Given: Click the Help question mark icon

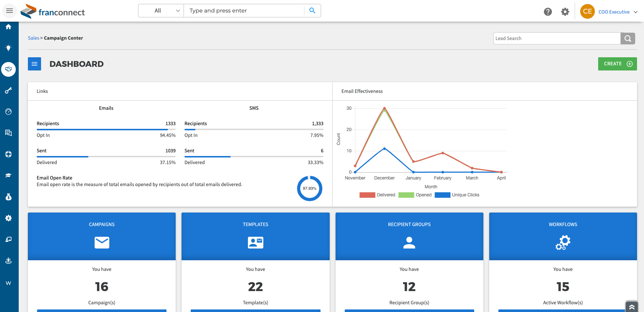Looking at the screenshot, I should (x=548, y=12).
